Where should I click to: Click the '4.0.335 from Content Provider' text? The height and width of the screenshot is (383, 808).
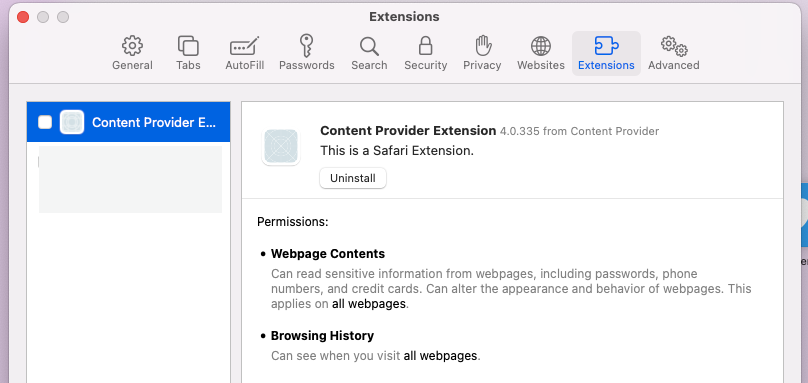[579, 131]
